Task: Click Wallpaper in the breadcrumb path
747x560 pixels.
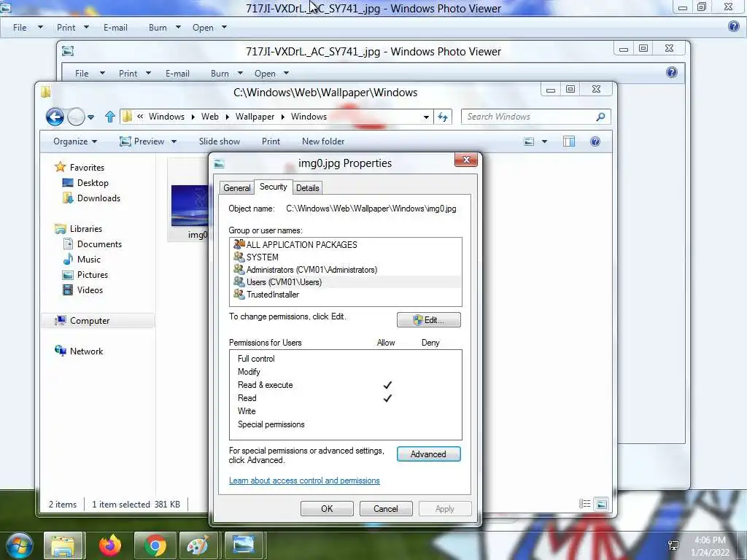Action: (x=255, y=117)
